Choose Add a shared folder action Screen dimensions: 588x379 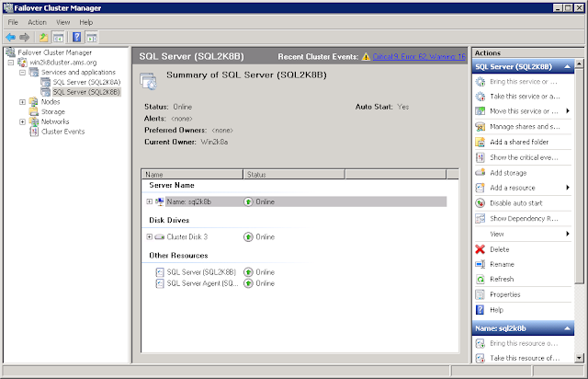coord(523,142)
